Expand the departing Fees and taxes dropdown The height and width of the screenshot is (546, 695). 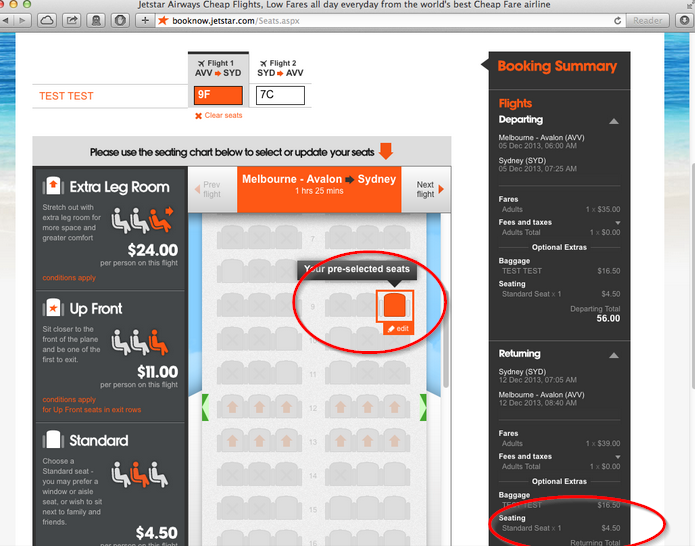[x=617, y=223]
